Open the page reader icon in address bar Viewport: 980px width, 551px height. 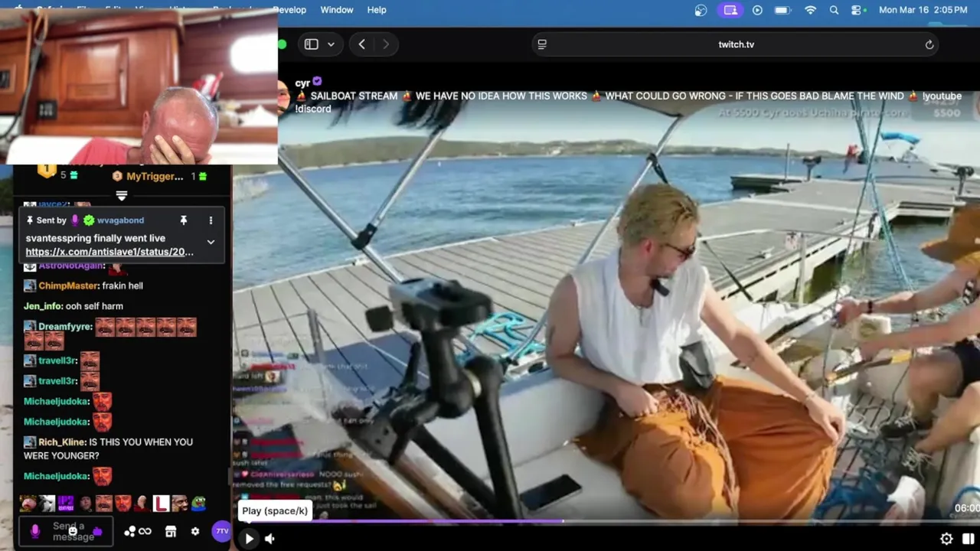click(542, 44)
